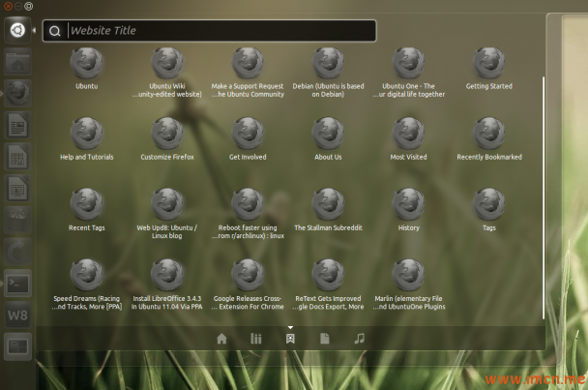Open Ubuntu Software Center in launcher
Image resolution: width=588 pixels, height=390 pixels.
point(17,220)
